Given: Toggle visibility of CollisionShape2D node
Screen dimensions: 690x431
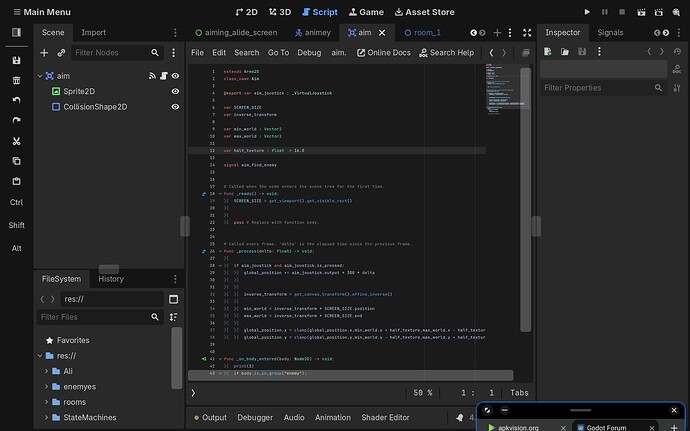Looking at the screenshot, I should coord(175,107).
